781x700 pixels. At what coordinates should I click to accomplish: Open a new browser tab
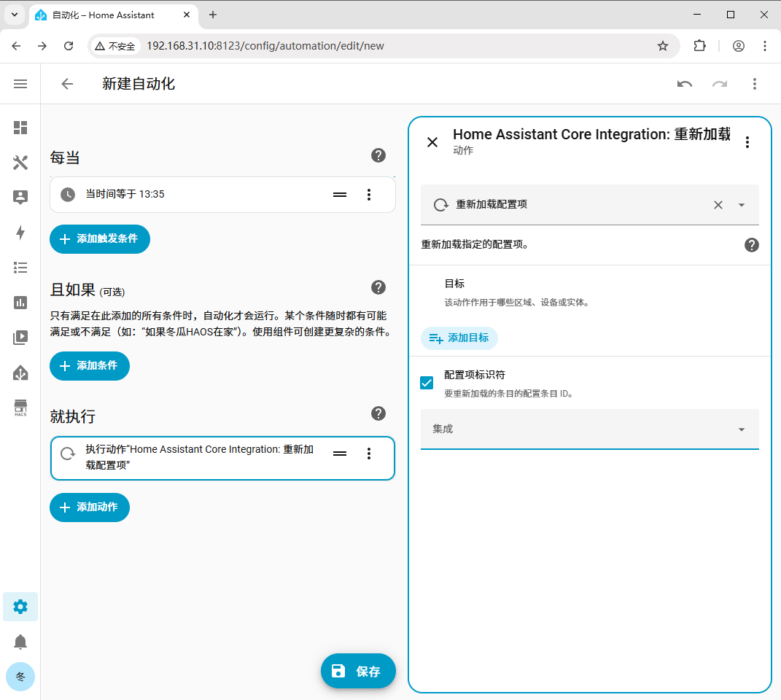(x=213, y=15)
